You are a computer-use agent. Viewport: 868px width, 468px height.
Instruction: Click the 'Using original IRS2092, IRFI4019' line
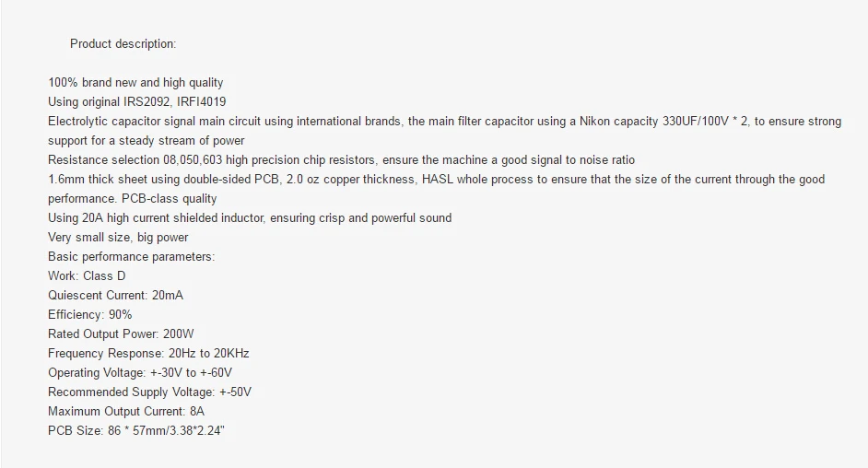(x=136, y=101)
